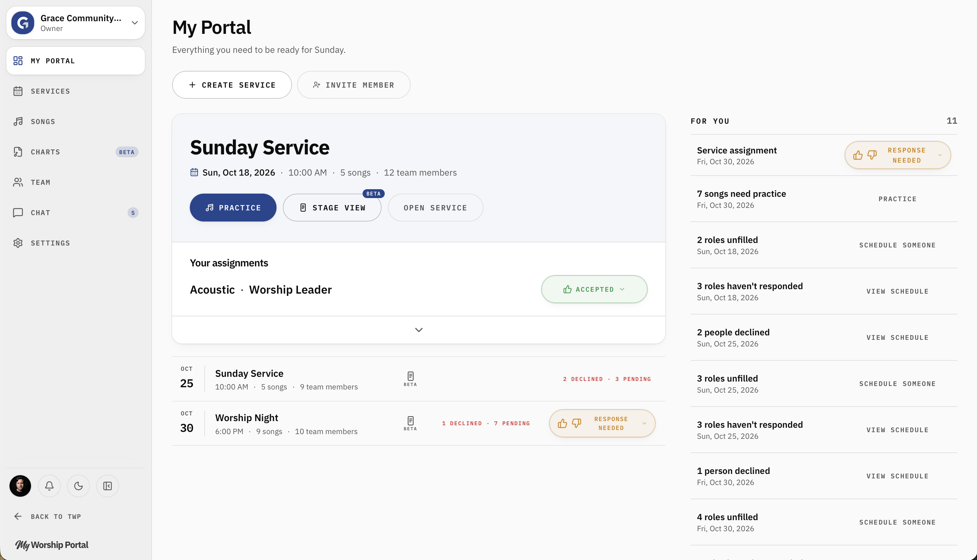Click the Grace Community logo icon

23,23
